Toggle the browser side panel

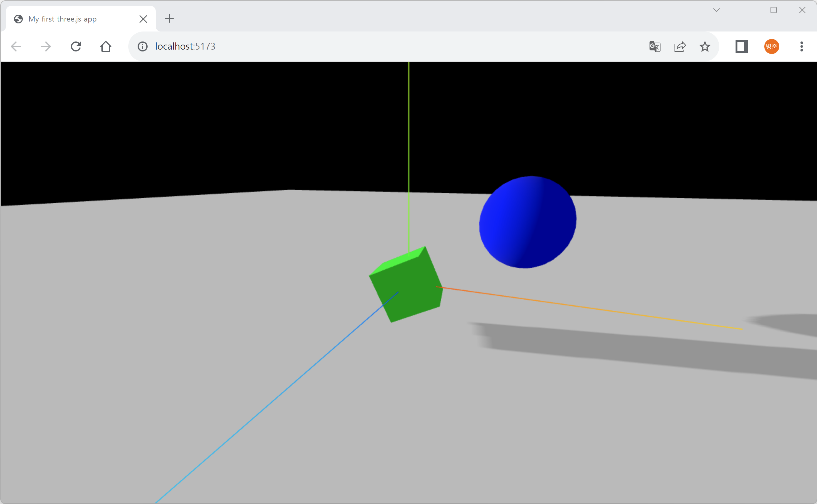point(741,46)
